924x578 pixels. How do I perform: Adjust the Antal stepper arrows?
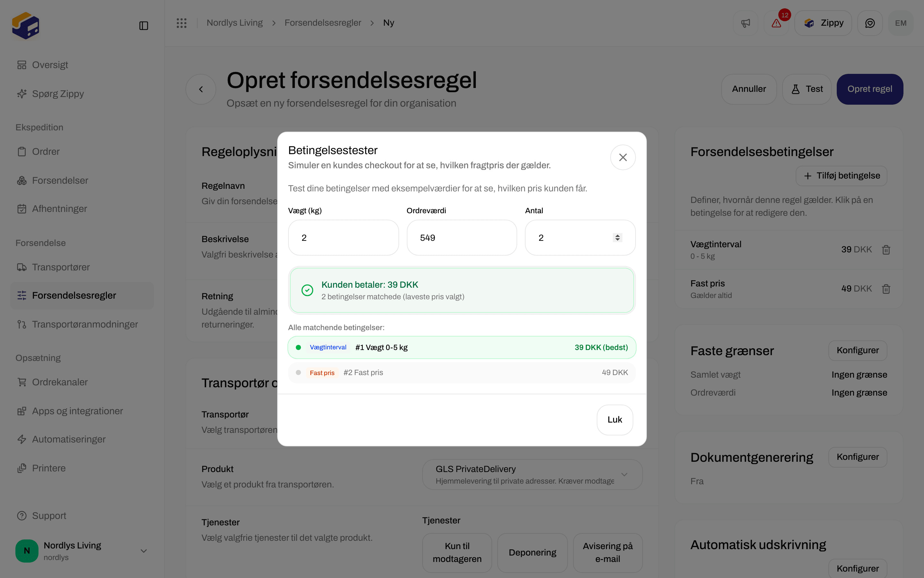[617, 238]
